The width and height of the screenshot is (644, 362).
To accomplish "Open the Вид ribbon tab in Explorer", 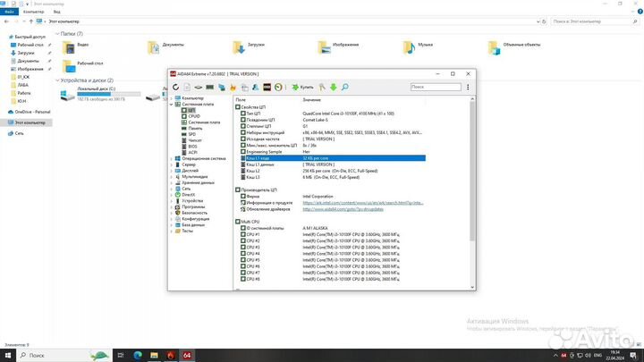I will [56, 12].
